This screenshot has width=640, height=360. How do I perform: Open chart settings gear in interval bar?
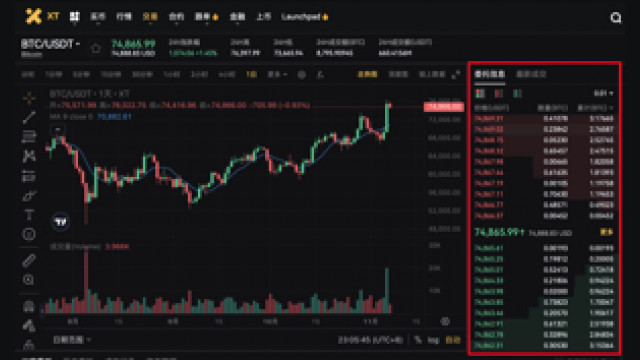[301, 75]
